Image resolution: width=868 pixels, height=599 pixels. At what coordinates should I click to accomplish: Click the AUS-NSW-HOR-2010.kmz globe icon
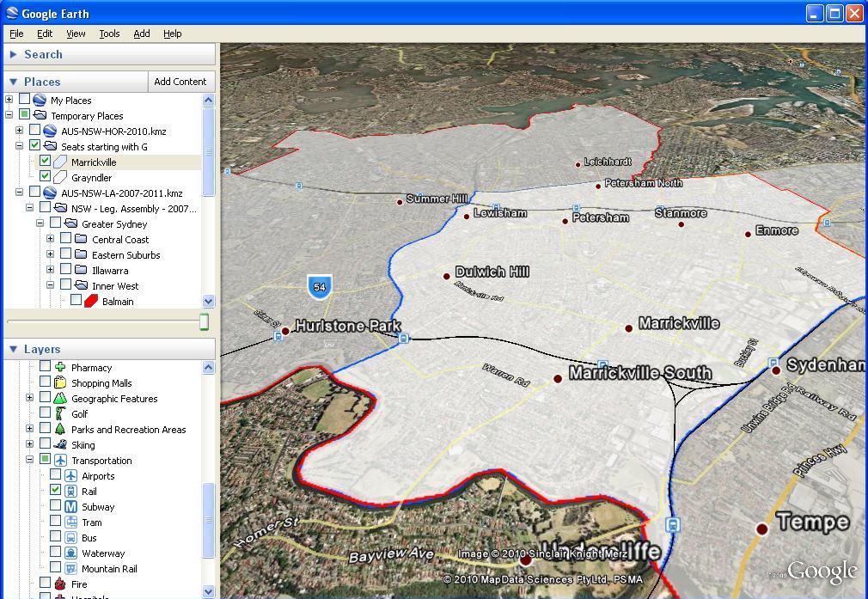[50, 131]
